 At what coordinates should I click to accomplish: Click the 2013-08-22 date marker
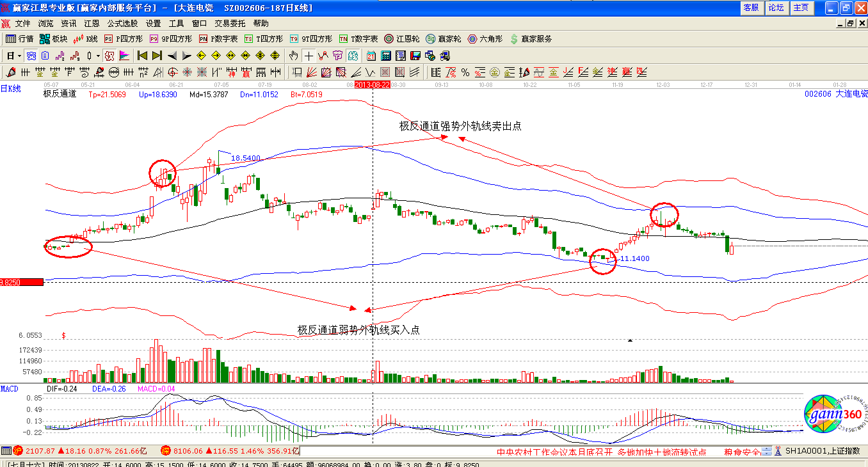click(372, 84)
